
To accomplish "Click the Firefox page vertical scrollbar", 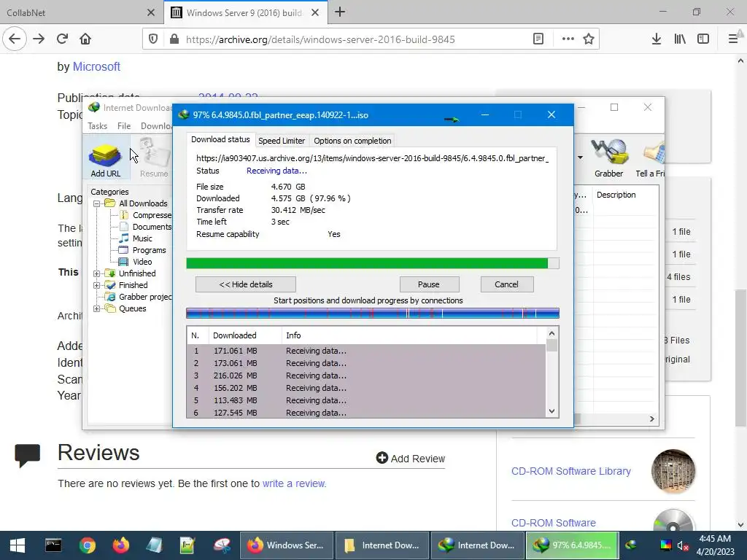I will [740, 357].
